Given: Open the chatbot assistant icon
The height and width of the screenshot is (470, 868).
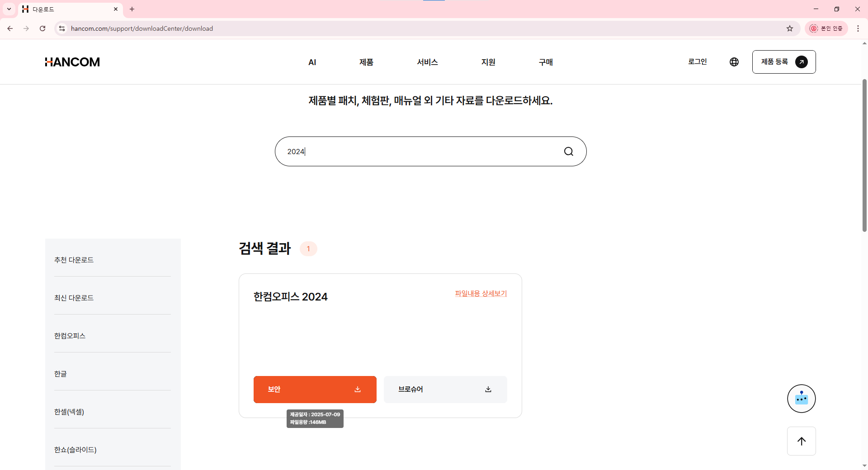Looking at the screenshot, I should (801, 399).
